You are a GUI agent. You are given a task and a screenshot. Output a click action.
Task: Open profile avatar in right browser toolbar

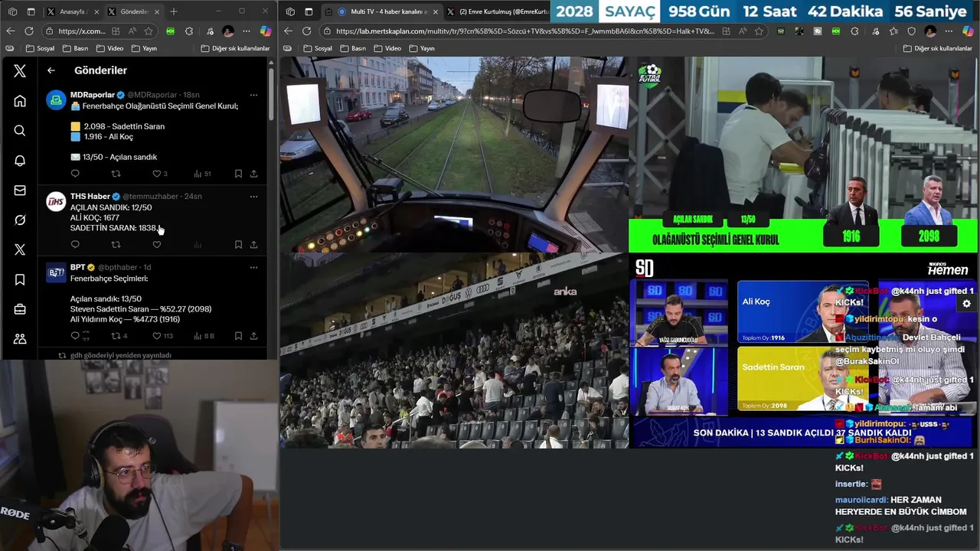(x=930, y=31)
